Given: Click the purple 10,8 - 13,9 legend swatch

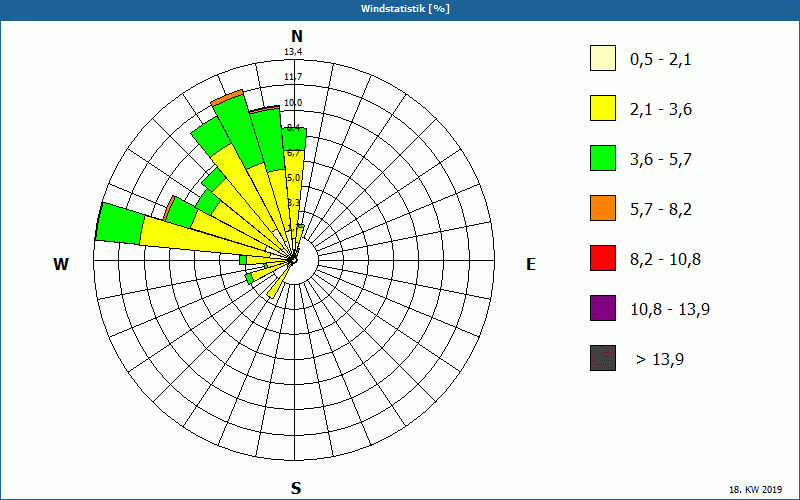Looking at the screenshot, I should point(603,308).
